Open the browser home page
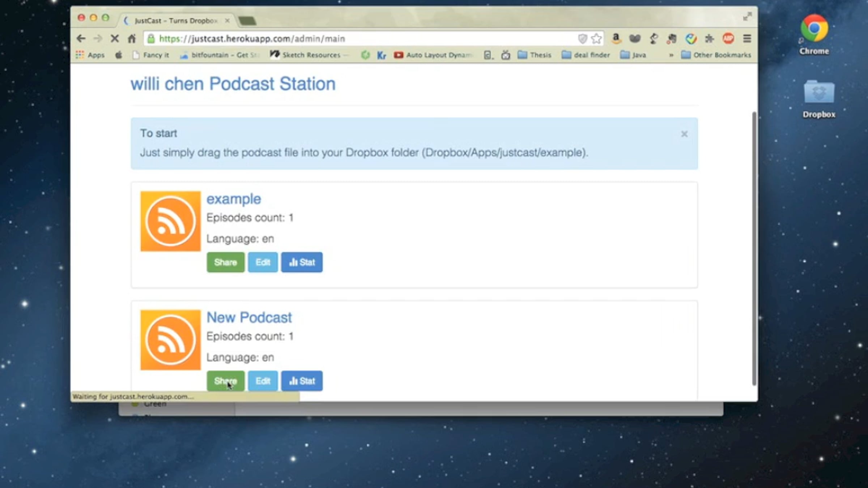This screenshot has height=488, width=868. [132, 38]
